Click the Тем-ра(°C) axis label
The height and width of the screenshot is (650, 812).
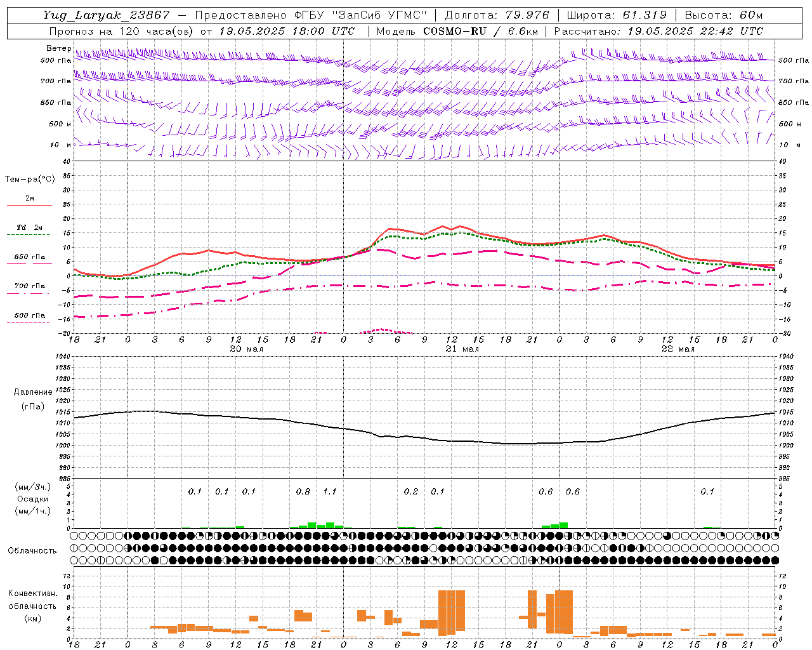pyautogui.click(x=30, y=180)
